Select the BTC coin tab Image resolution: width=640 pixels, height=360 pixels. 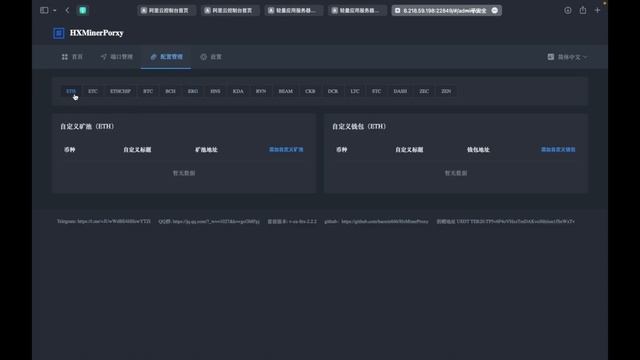(x=148, y=91)
